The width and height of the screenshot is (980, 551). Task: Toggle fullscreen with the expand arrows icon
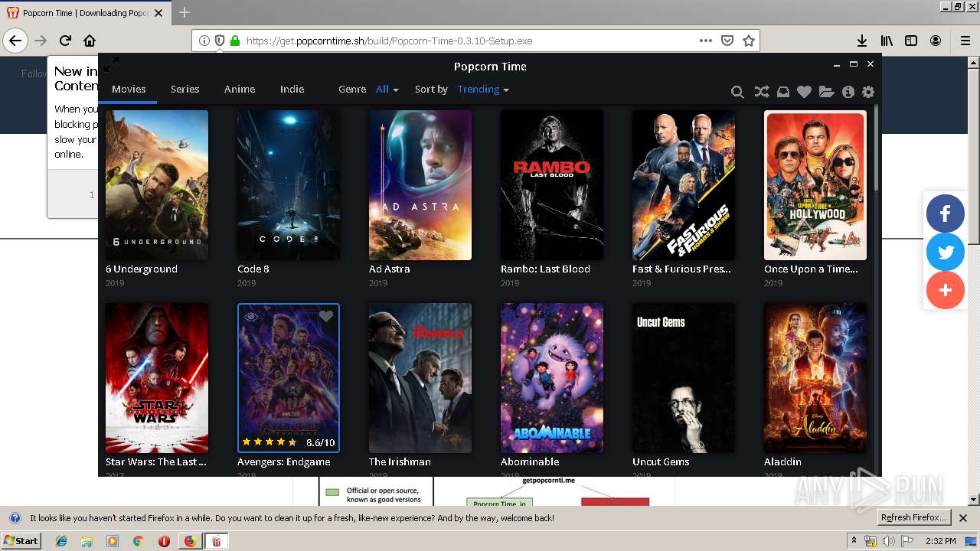[x=112, y=64]
